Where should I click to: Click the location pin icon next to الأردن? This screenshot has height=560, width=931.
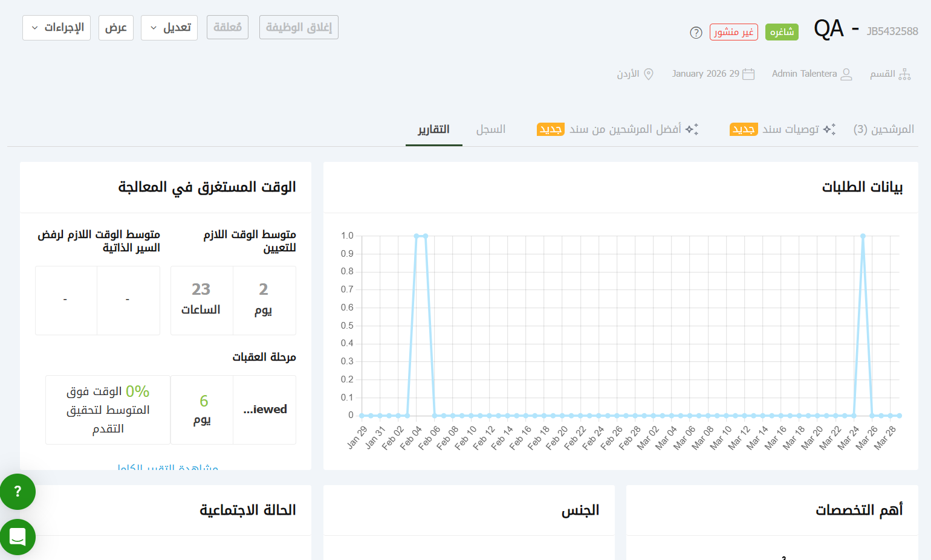(x=649, y=74)
